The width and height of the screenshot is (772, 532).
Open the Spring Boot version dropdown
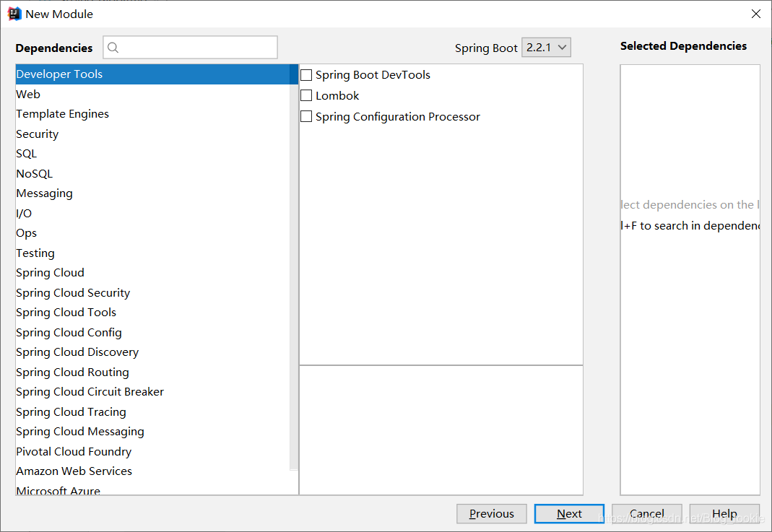click(x=546, y=47)
